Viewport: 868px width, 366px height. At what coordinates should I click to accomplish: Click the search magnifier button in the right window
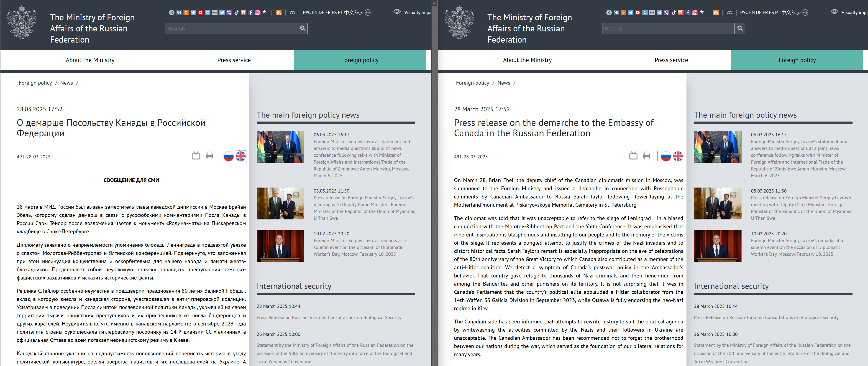(x=740, y=29)
